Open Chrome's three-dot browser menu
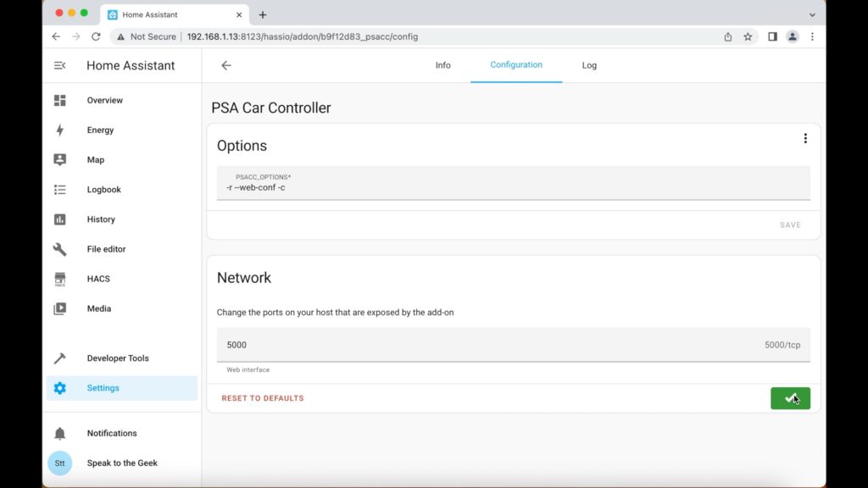The height and width of the screenshot is (488, 868). click(812, 36)
